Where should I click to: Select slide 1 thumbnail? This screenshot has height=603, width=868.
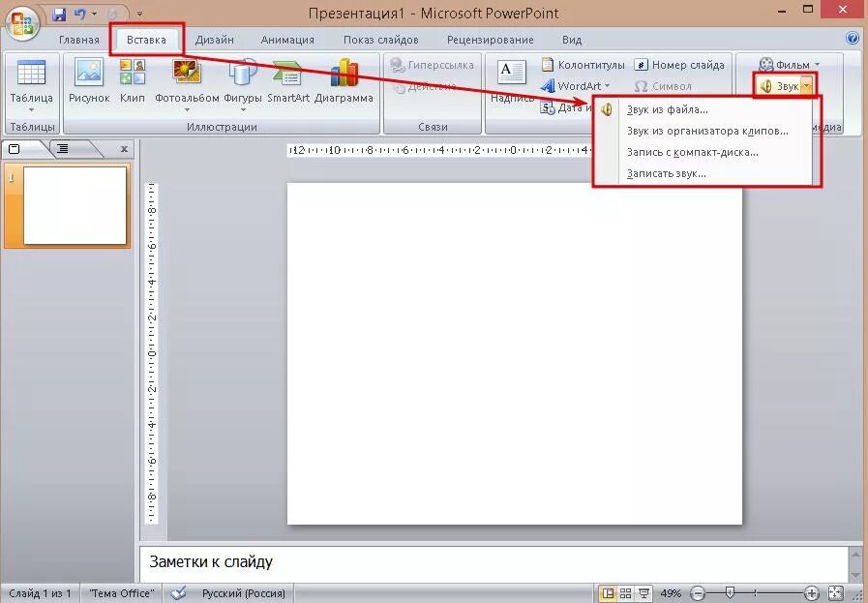pyautogui.click(x=75, y=205)
